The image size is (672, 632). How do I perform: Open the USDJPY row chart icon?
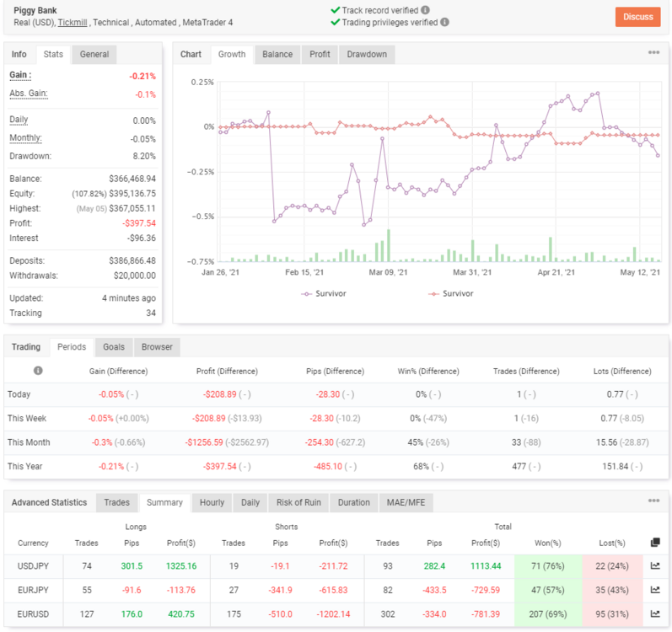[x=655, y=565]
